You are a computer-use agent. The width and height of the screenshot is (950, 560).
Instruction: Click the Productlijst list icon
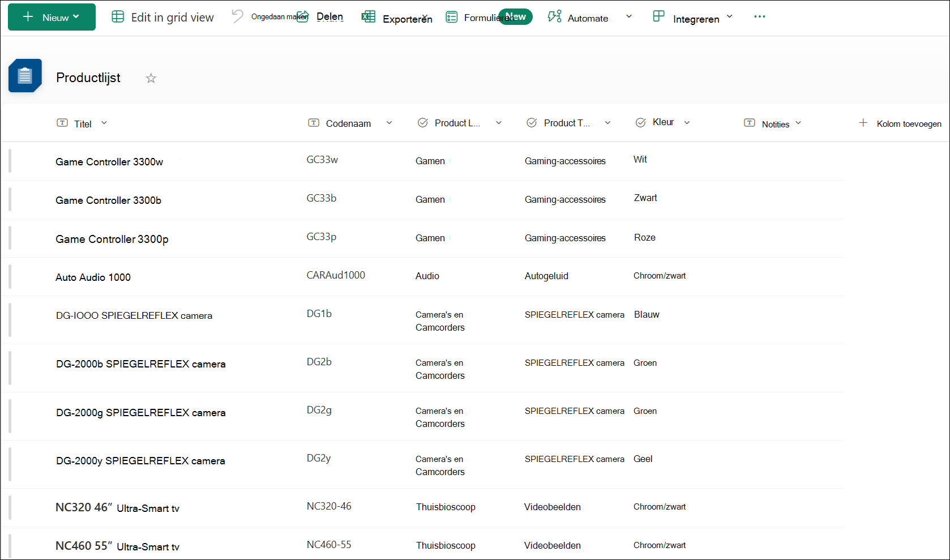tap(25, 75)
